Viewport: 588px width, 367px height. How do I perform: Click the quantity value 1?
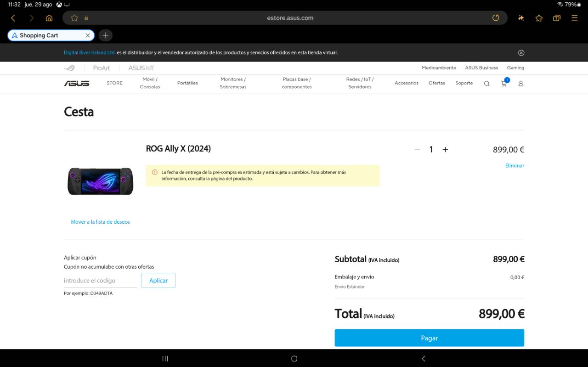point(431,149)
